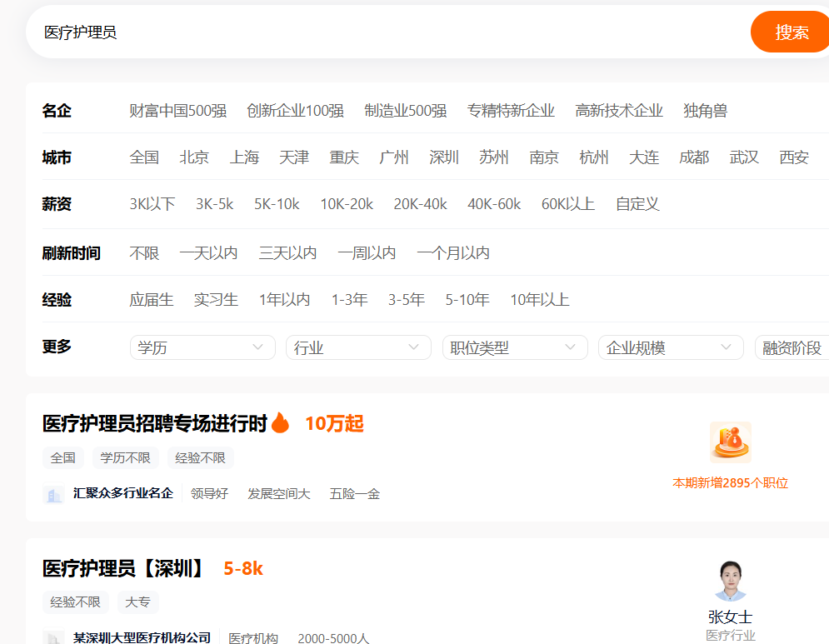The height and width of the screenshot is (644, 829).
Task: Open the 行业 dropdown
Action: coord(358,347)
